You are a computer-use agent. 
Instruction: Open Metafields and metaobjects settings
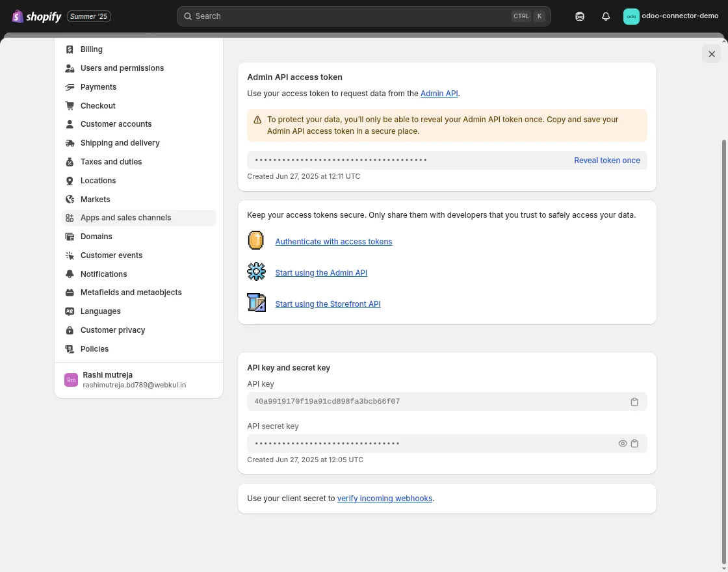131,292
